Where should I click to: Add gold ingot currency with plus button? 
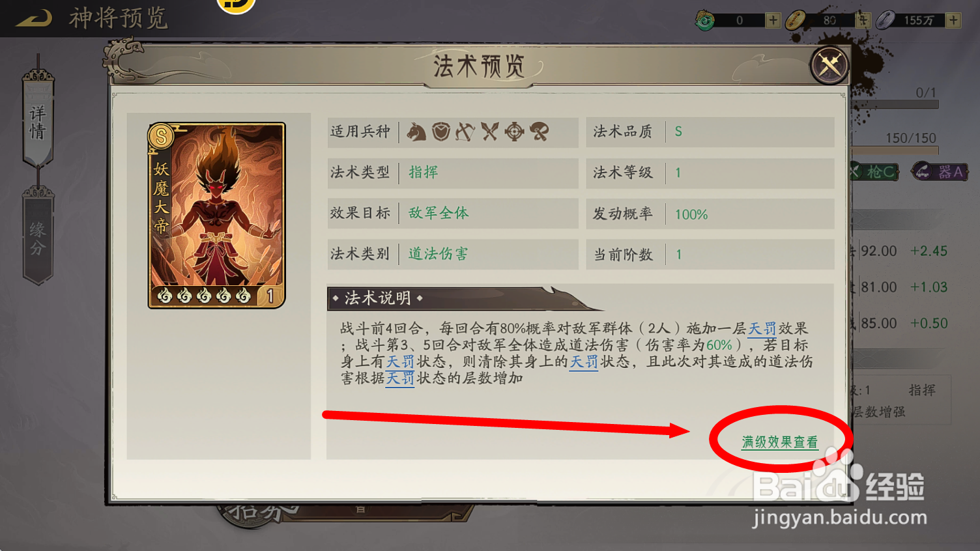tap(863, 20)
